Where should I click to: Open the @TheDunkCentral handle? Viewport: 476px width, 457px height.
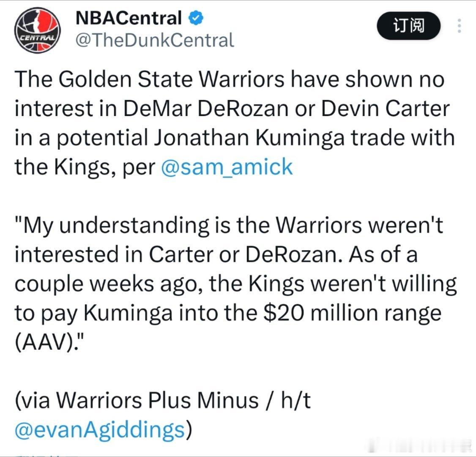point(155,40)
